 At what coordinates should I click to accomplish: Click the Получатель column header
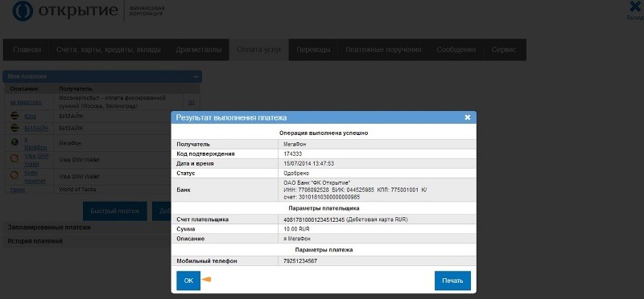76,88
